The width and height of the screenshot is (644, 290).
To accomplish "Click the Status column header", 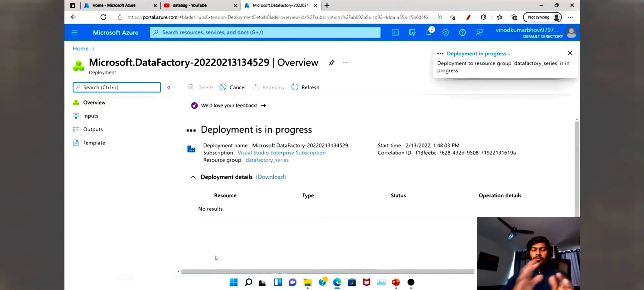I will pos(398,195).
